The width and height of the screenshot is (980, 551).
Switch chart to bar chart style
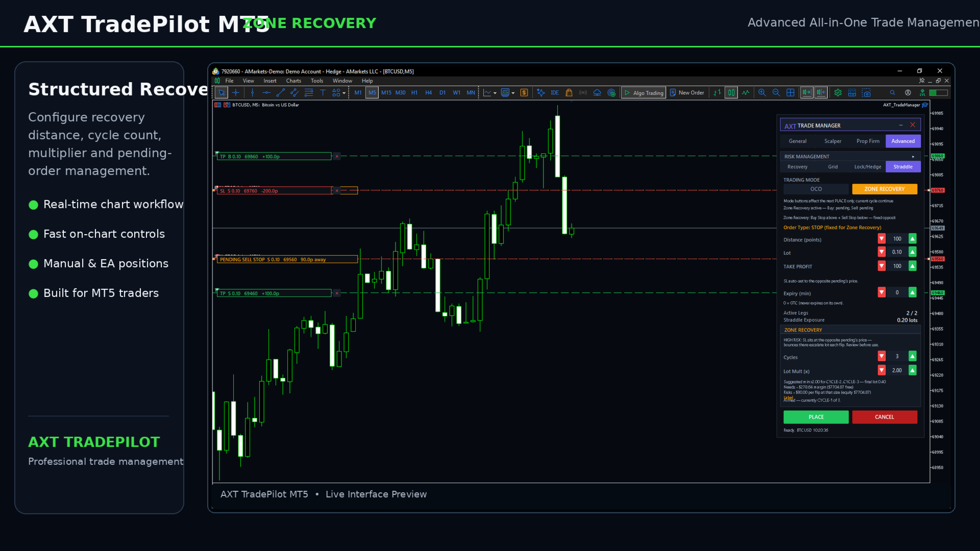click(x=718, y=93)
